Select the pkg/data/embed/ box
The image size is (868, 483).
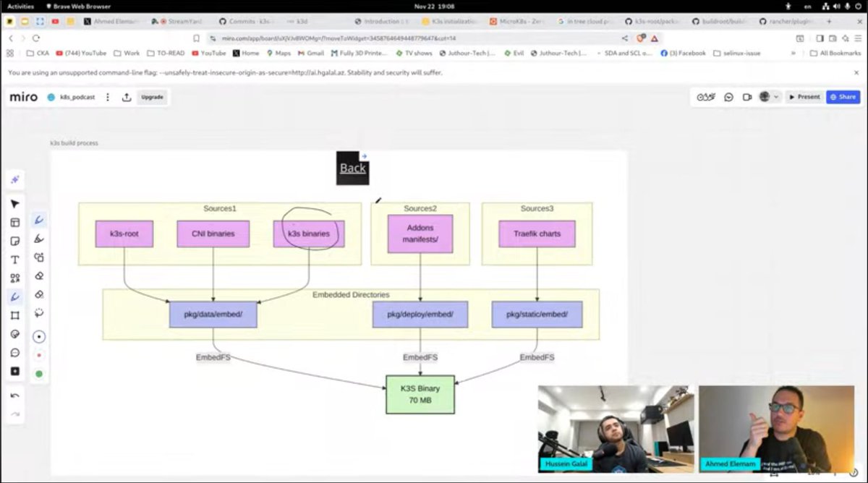point(213,315)
